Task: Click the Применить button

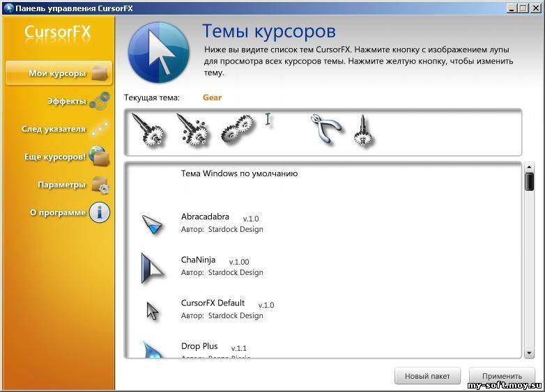Action: click(x=502, y=376)
